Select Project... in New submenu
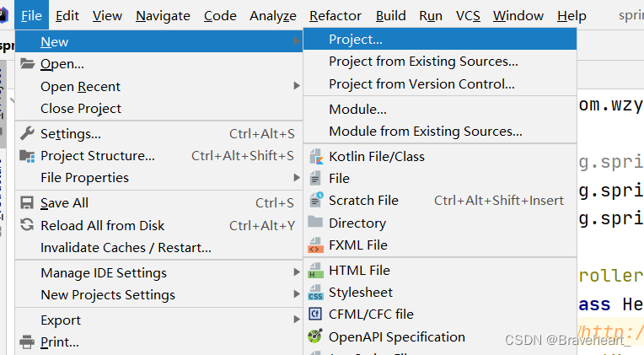 (x=356, y=39)
